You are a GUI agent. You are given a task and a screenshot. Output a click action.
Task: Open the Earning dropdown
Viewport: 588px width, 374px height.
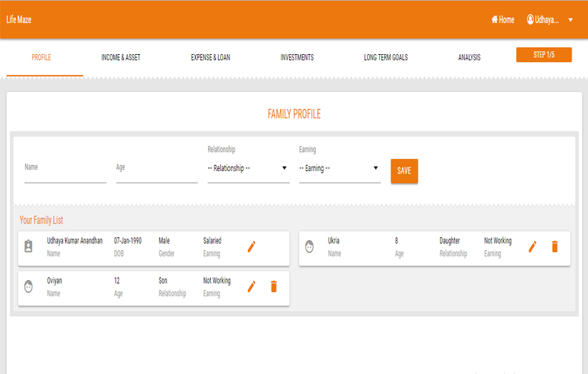340,168
